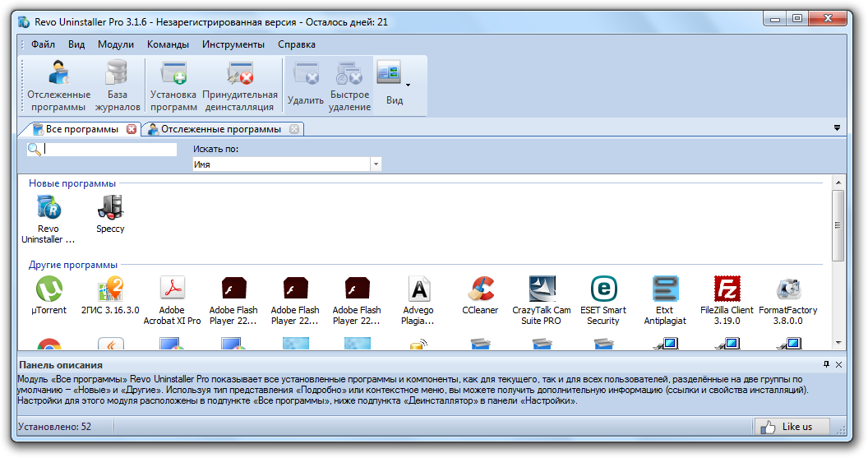
Task: Expand the Искать по dropdown
Action: [376, 164]
